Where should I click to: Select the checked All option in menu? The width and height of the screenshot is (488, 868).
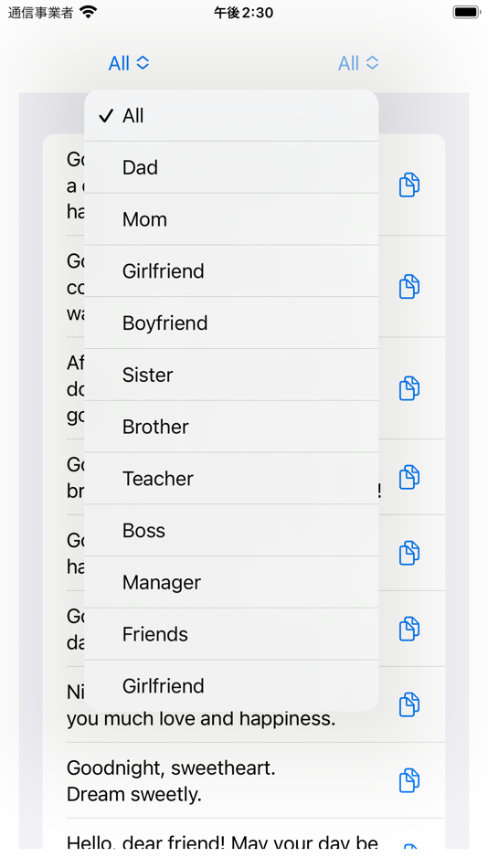[x=231, y=116]
